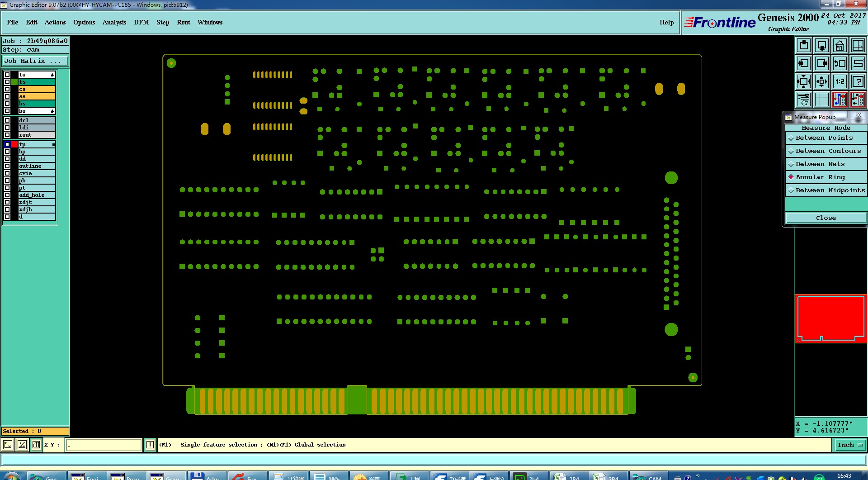
Task: Click the 'cvia' layer name
Action: point(37,173)
